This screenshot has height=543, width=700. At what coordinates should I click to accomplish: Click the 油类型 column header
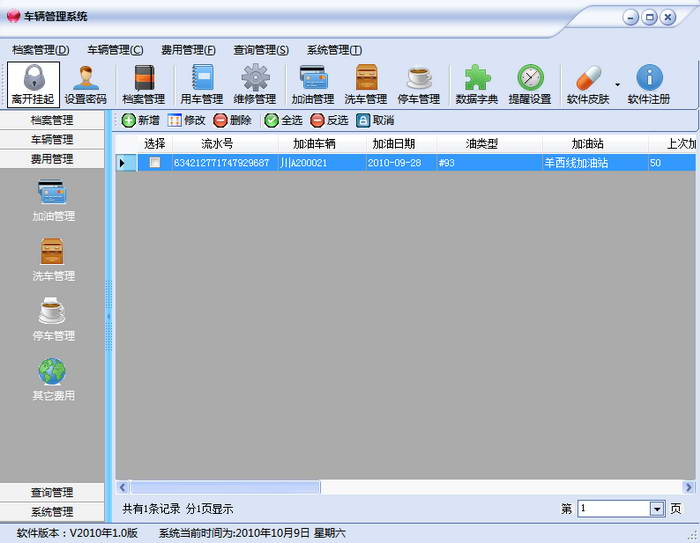[x=489, y=144]
